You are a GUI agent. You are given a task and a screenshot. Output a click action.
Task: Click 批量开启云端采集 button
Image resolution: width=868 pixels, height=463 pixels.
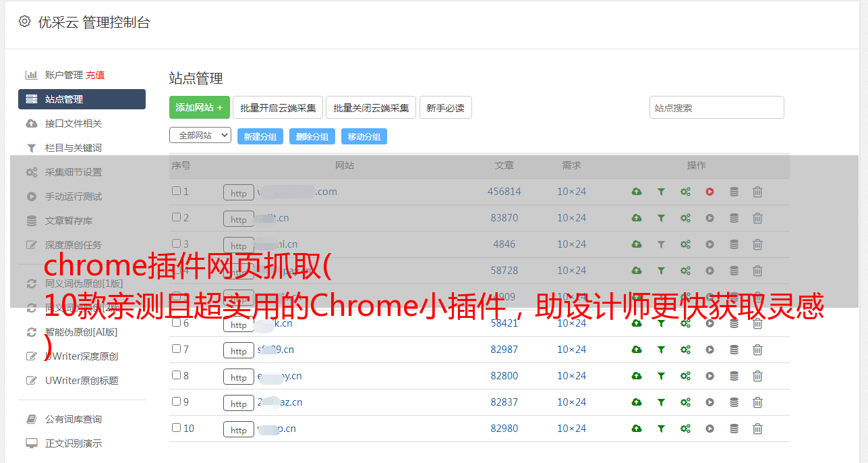(x=278, y=107)
